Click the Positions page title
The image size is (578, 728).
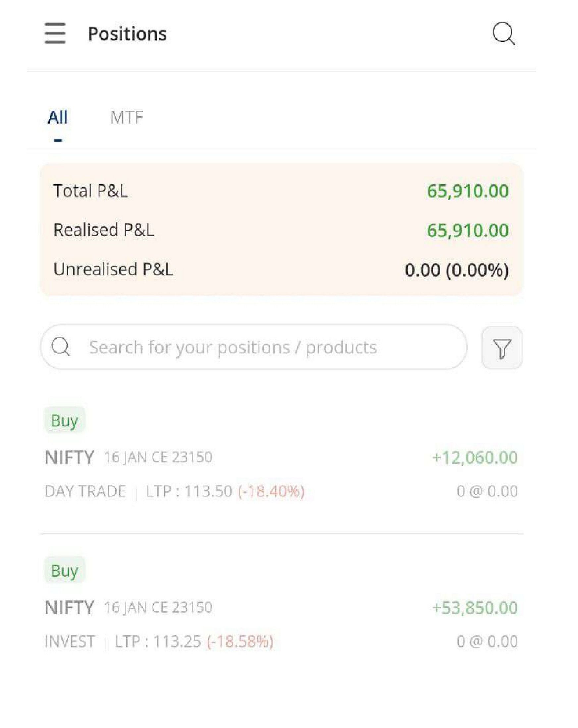[127, 34]
